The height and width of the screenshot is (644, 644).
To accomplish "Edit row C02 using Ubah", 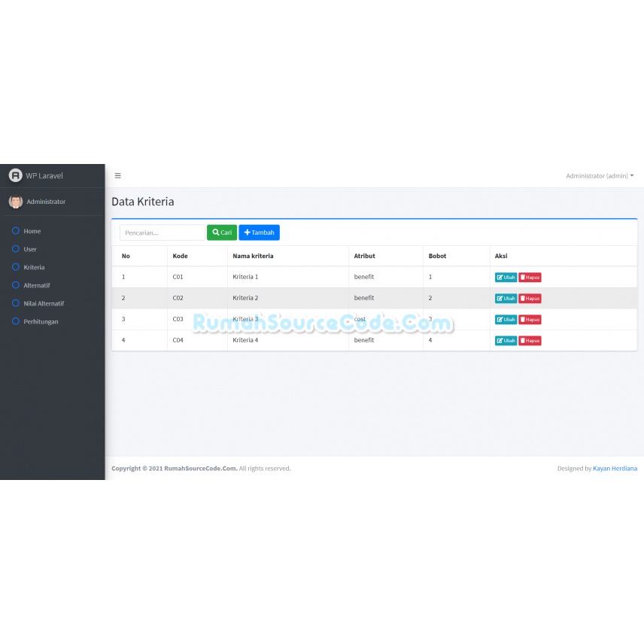I will pos(506,298).
